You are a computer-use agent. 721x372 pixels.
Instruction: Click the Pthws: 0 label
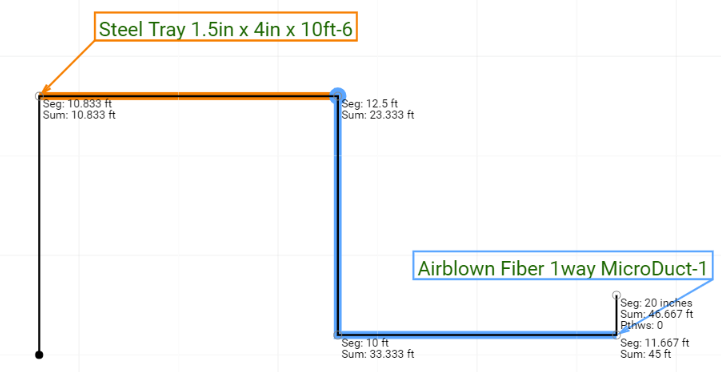(641, 325)
